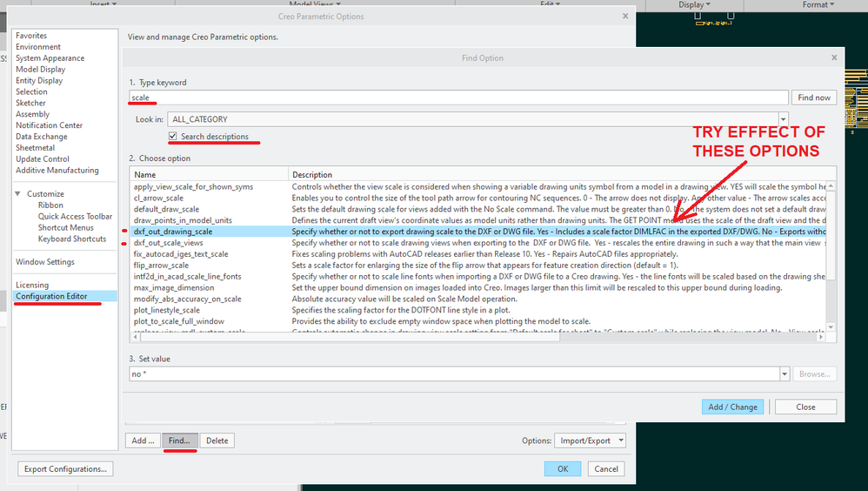The width and height of the screenshot is (868, 491).
Task: Open Selection options in sidebar
Action: pyautogui.click(x=31, y=91)
